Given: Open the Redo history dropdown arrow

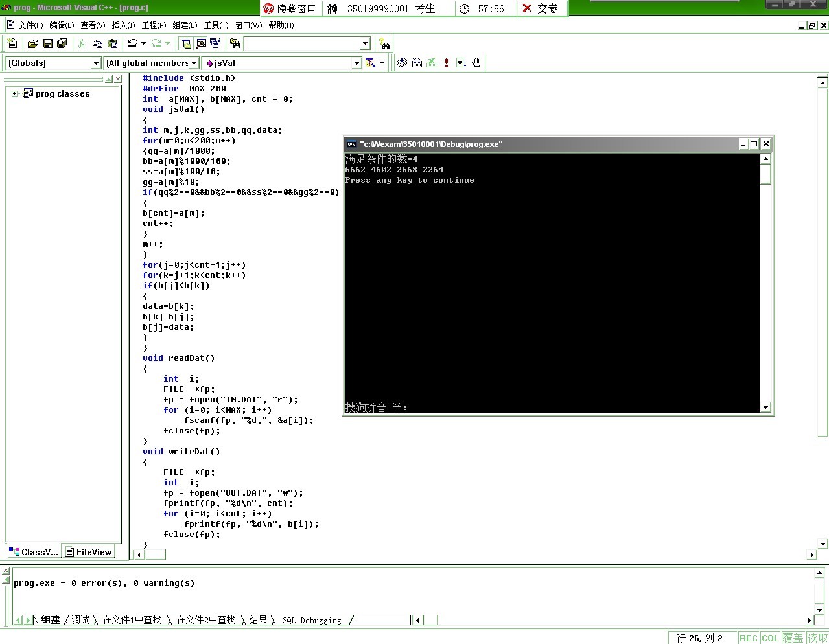Looking at the screenshot, I should click(x=167, y=43).
